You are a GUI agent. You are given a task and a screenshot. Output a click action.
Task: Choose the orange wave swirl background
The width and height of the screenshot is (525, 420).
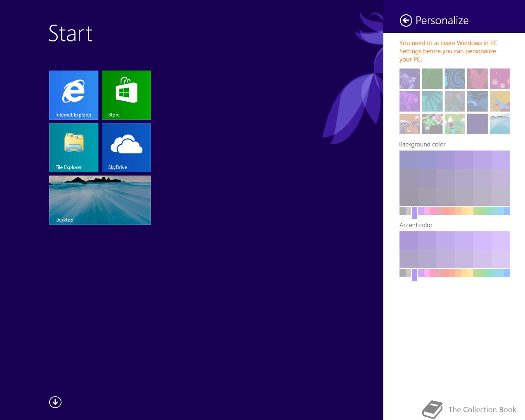(410, 124)
